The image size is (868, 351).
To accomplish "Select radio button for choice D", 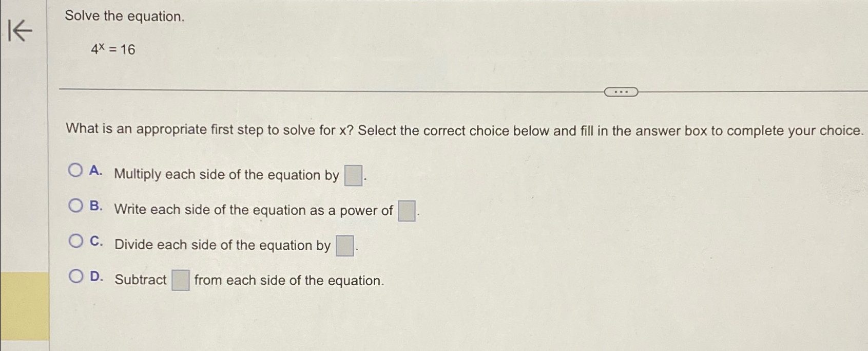I will click(x=76, y=275).
